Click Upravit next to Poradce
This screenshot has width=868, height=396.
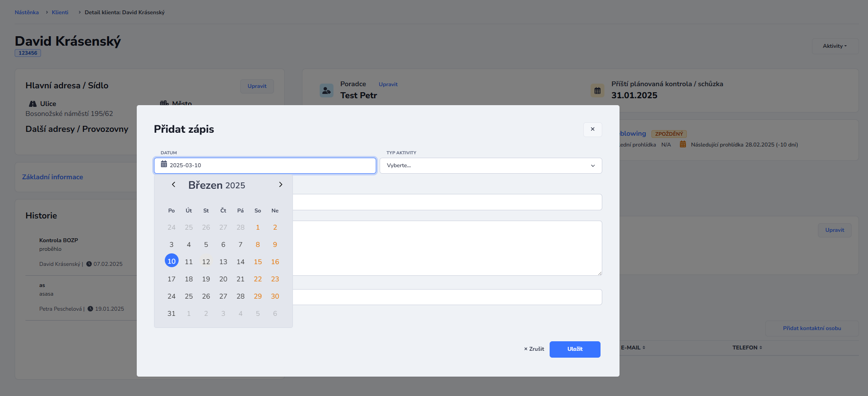coord(388,84)
